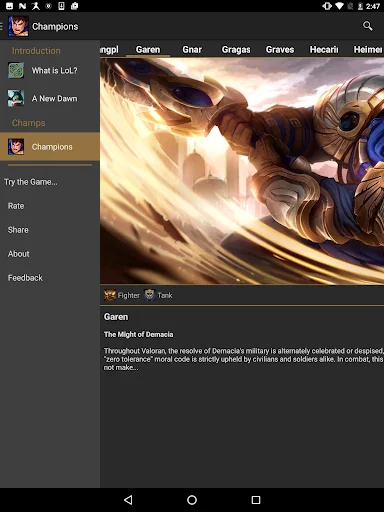The height and width of the screenshot is (512, 384).
Task: Tap the search magnifier icon
Action: pos(368,26)
